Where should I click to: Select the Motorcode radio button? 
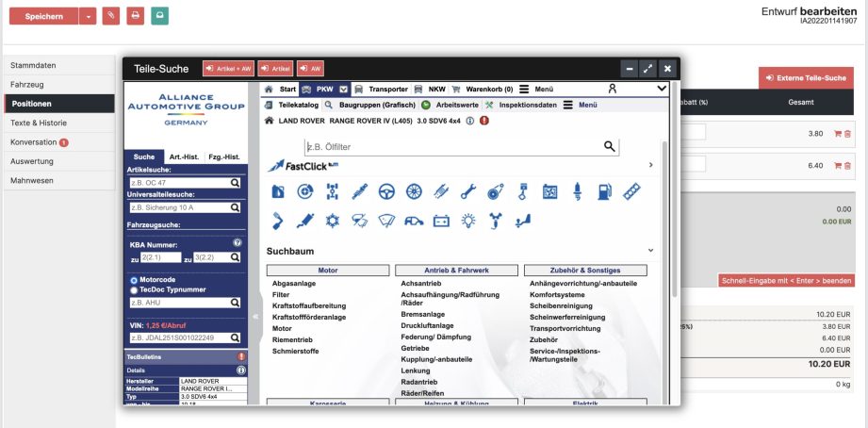pos(134,280)
